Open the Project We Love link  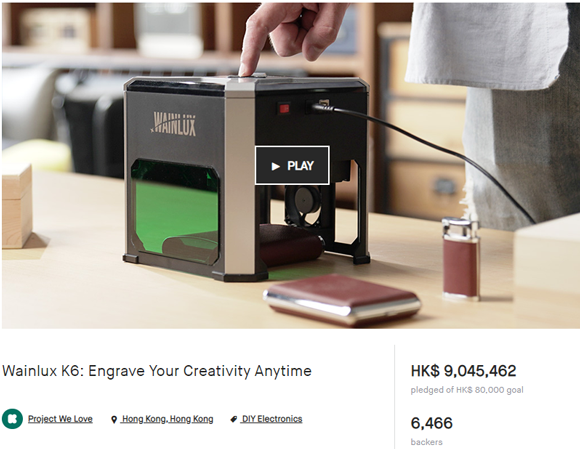click(x=60, y=419)
